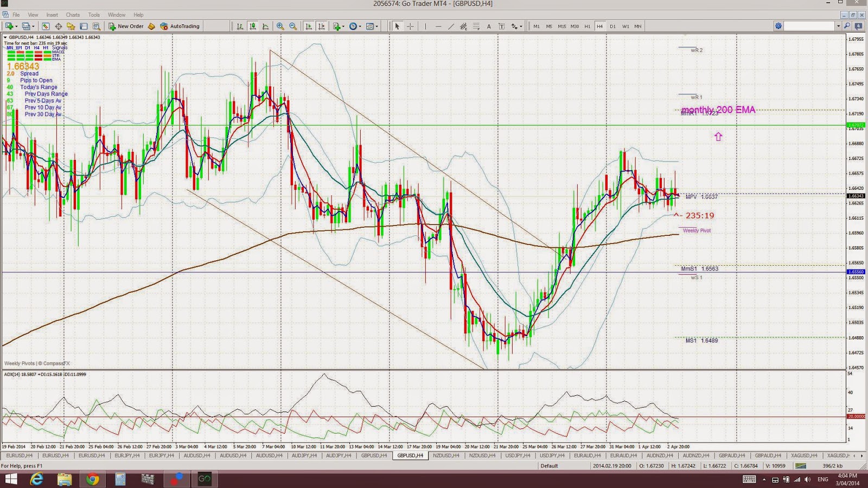Draw a vertical line
The image size is (868, 488).
[x=425, y=26]
